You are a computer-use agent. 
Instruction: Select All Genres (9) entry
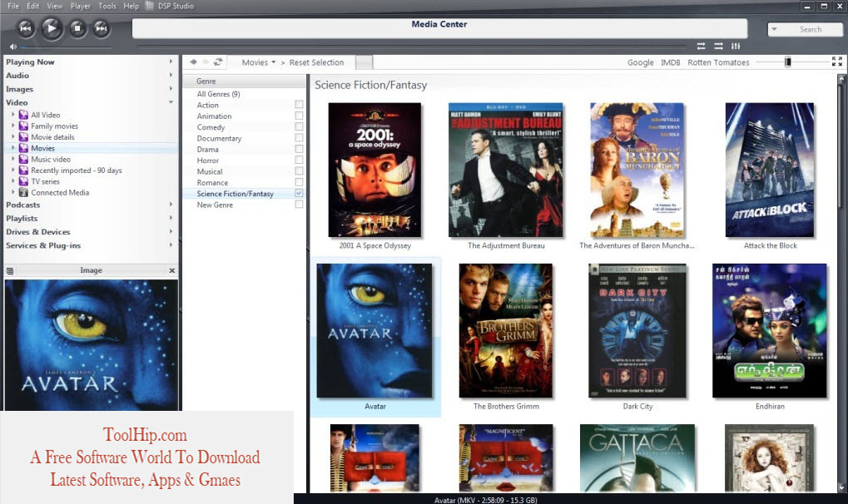[219, 93]
